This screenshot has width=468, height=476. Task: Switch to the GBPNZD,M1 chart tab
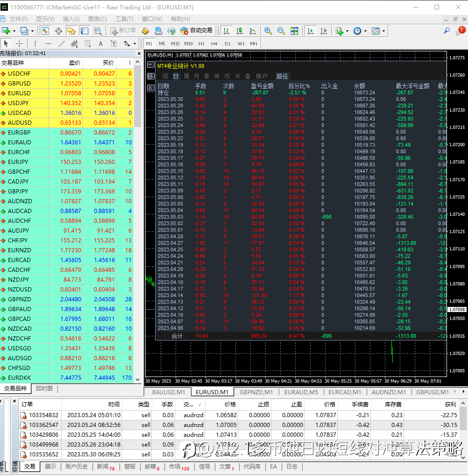coord(256,392)
